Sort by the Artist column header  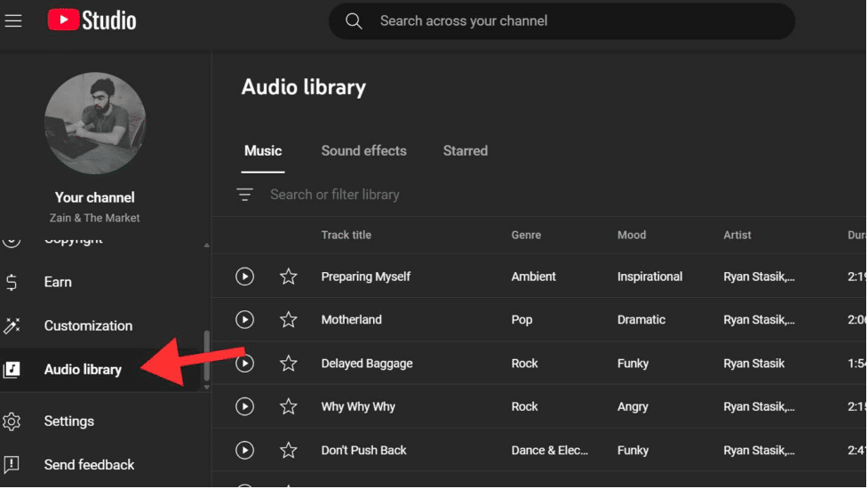(x=737, y=235)
